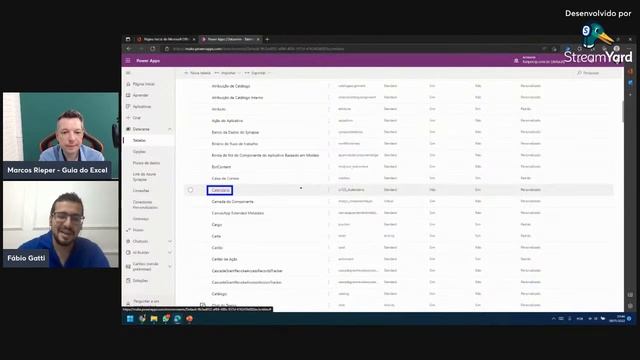
Task: Open the Camada do Componente table
Action: point(232,202)
